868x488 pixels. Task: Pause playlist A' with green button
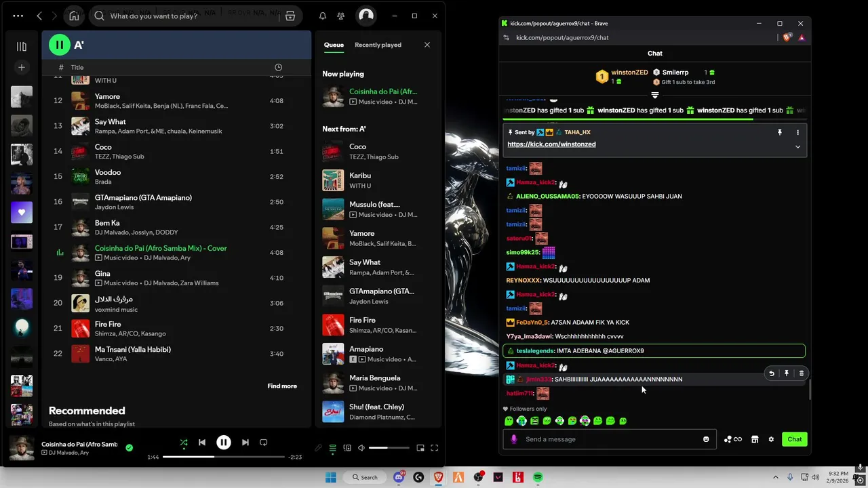tap(60, 45)
